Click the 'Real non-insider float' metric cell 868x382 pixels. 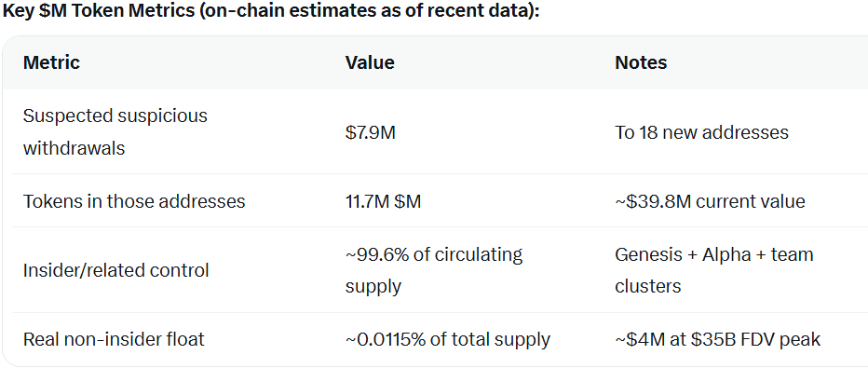pyautogui.click(x=114, y=339)
